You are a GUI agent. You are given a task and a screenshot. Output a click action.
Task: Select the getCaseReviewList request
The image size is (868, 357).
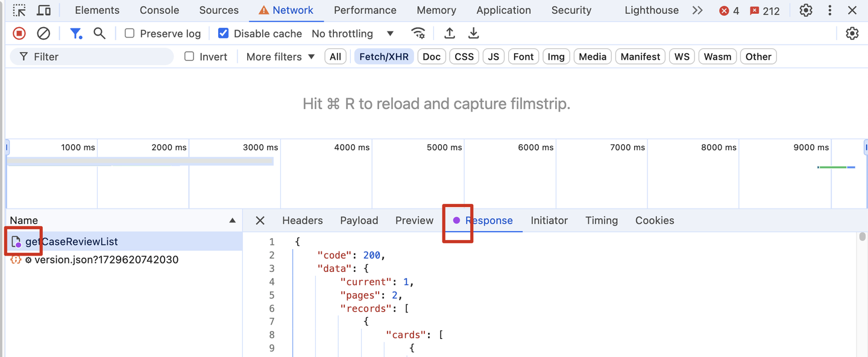tap(71, 242)
